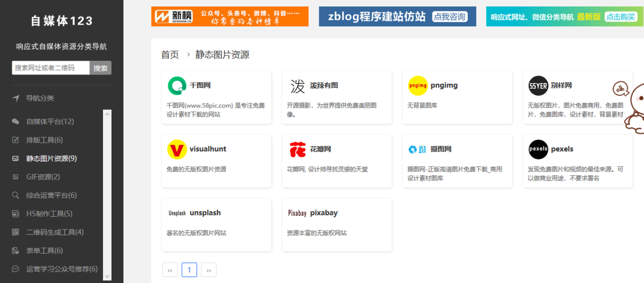Image resolution: width=644 pixels, height=283 pixels.
Task: Click the chat bubble icon beside 运营学习公众号推荐
Action: [x=16, y=269]
